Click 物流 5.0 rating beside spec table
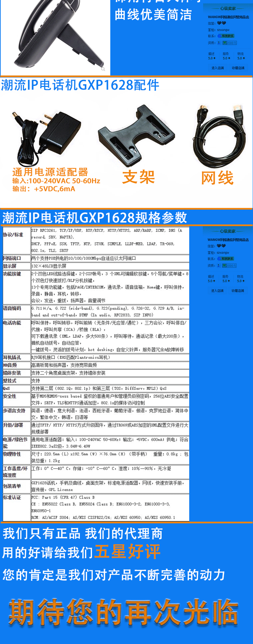This screenshot has width=253, height=644. coord(241,279)
